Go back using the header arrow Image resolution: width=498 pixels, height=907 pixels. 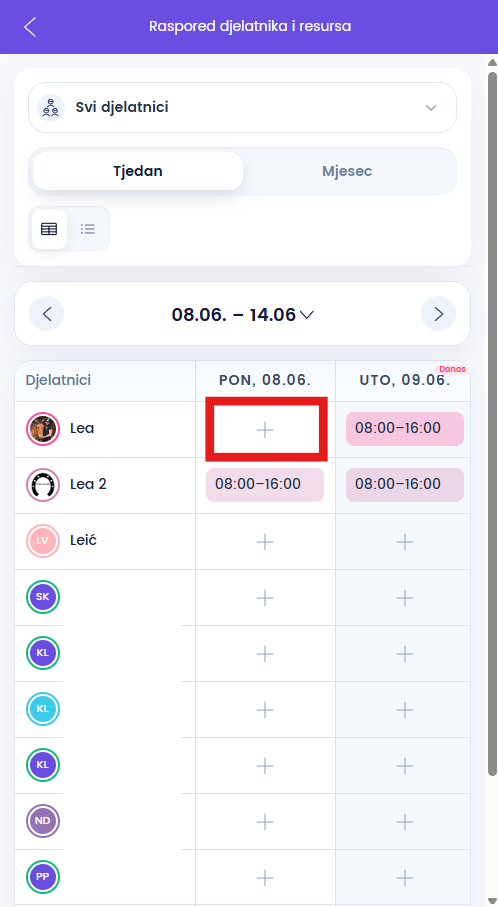pos(30,27)
